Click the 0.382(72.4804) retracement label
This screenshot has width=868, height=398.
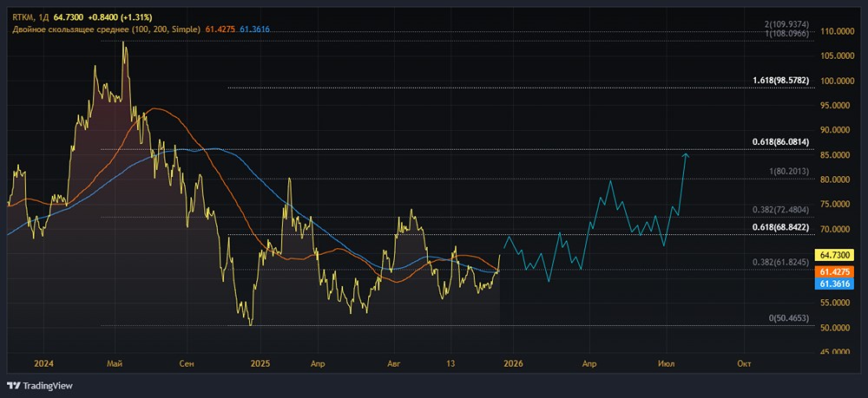[780, 210]
